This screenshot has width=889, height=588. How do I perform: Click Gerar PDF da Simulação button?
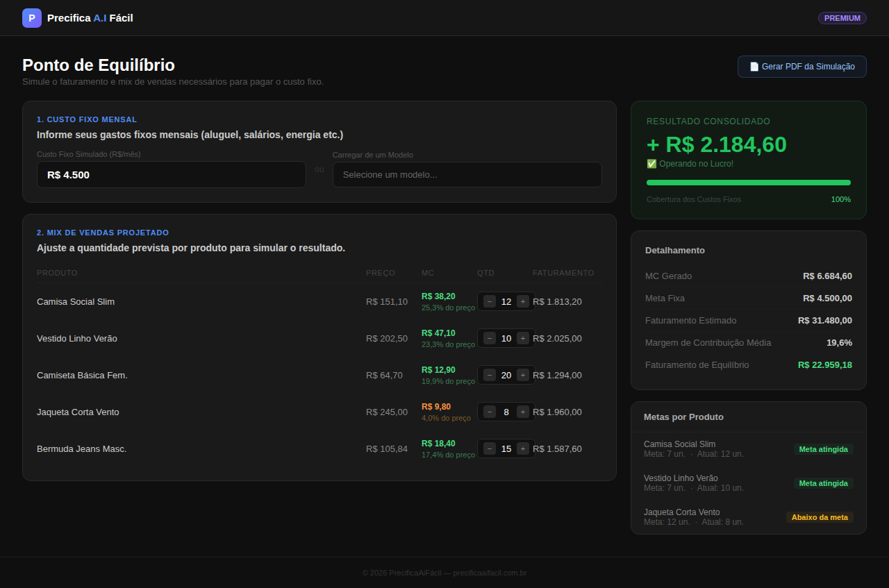tap(802, 67)
